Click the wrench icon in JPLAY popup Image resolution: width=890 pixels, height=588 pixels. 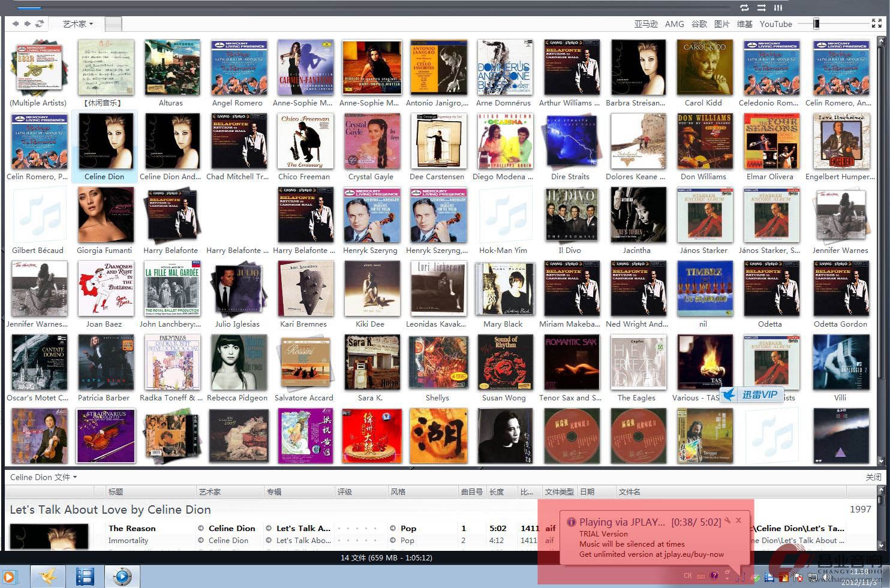[727, 521]
